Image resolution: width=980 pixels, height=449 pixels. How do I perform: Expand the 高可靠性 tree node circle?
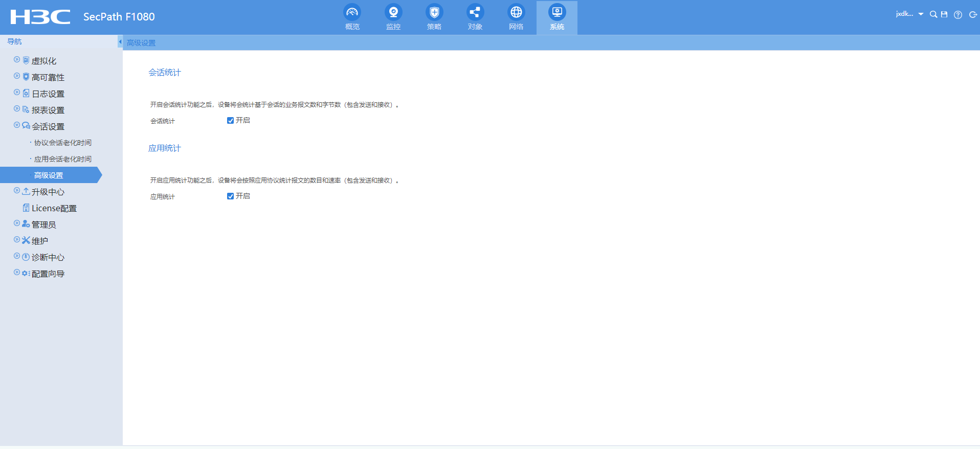click(17, 76)
